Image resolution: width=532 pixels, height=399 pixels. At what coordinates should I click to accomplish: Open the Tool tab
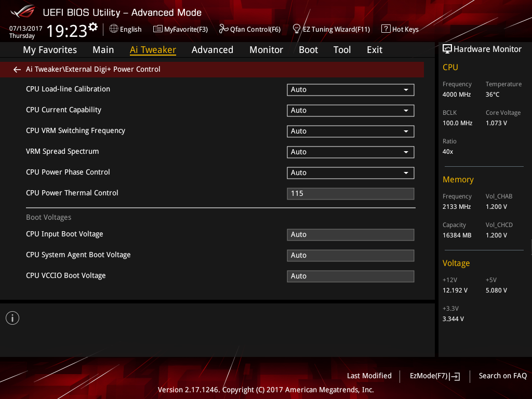pyautogui.click(x=342, y=50)
